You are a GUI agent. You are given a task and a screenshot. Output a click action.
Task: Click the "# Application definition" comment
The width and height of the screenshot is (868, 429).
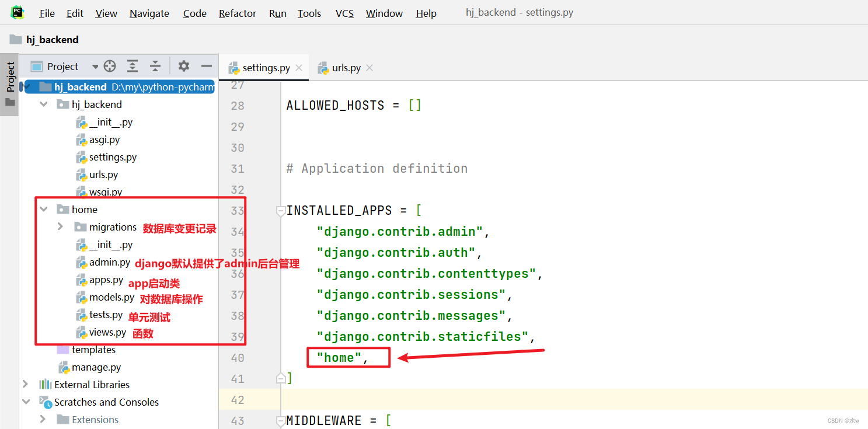[x=377, y=169]
